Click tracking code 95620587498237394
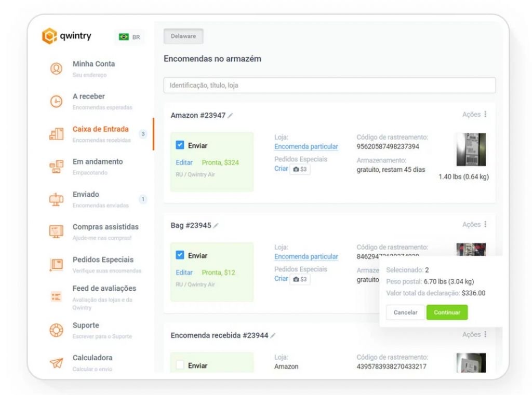The image size is (532, 395). [388, 146]
